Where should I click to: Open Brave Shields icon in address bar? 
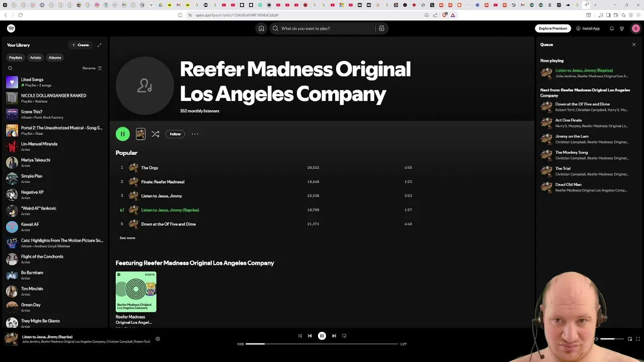pos(444,15)
